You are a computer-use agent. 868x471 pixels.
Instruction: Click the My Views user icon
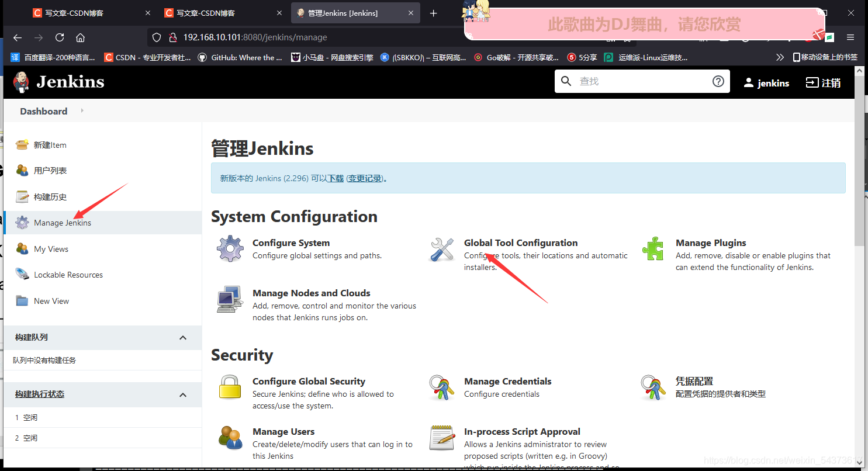[22, 249]
